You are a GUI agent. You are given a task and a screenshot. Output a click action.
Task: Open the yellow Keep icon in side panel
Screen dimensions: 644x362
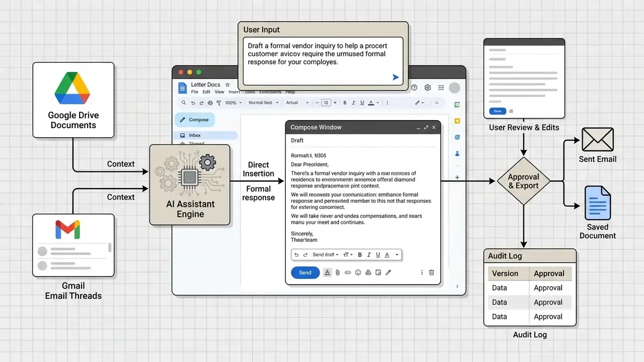coord(457,121)
